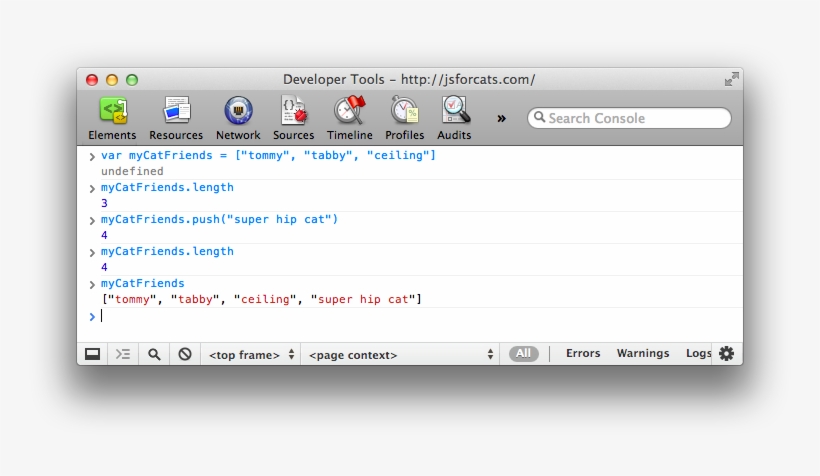Open the Sources panel
This screenshot has width=820, height=476.
(293, 119)
